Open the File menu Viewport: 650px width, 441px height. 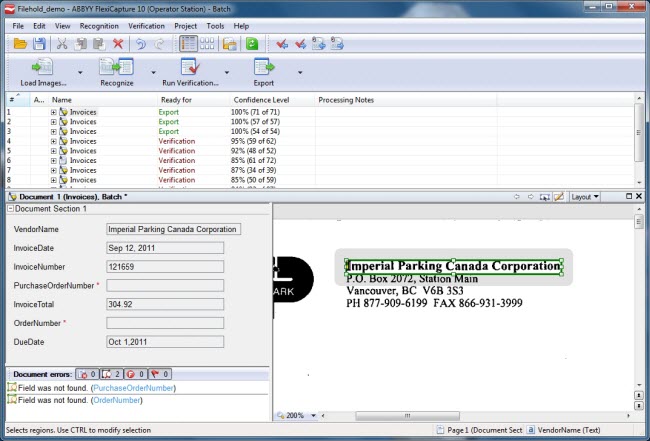18,26
